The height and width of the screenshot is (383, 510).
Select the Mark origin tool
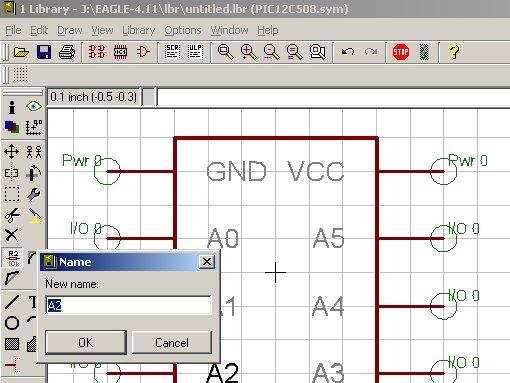[34, 127]
